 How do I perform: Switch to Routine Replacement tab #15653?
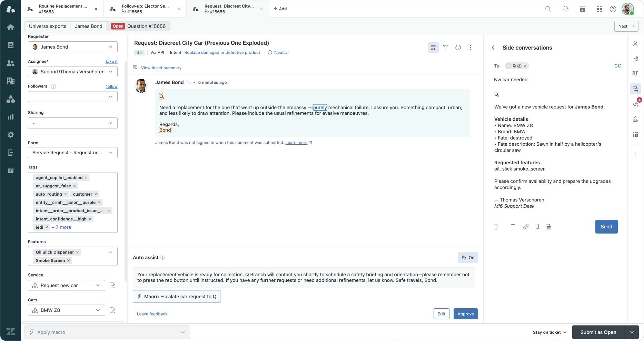tap(62, 9)
